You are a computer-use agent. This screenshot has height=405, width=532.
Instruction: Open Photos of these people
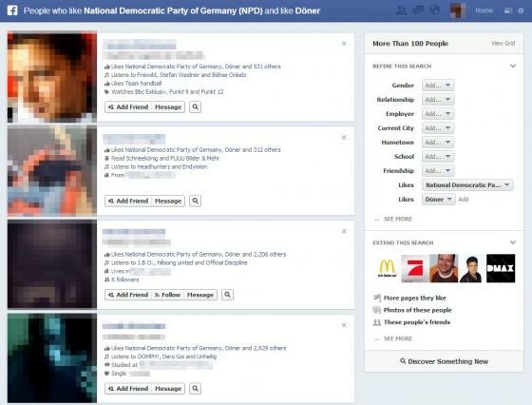417,310
